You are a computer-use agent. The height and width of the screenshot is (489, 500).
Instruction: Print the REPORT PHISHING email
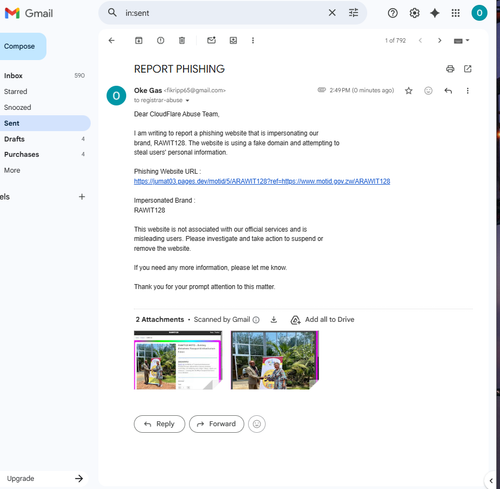[450, 69]
